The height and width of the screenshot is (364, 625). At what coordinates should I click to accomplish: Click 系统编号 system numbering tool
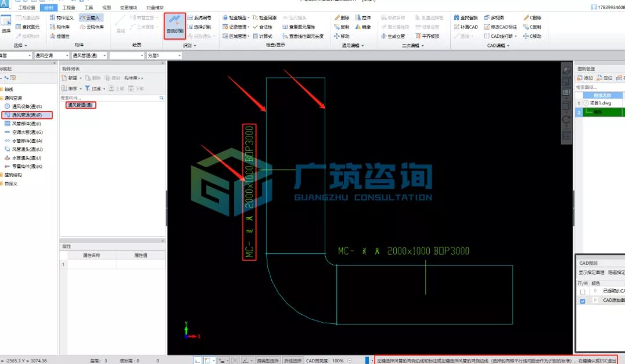pyautogui.click(x=199, y=17)
